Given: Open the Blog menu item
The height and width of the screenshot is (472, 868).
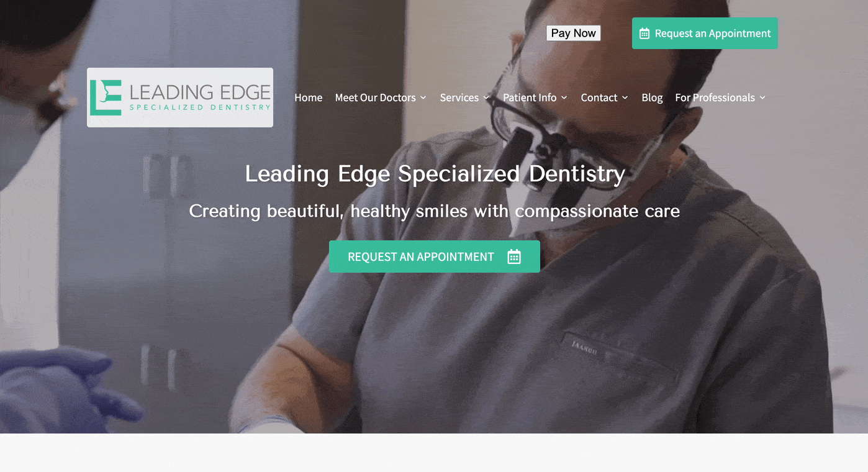Looking at the screenshot, I should click(652, 98).
